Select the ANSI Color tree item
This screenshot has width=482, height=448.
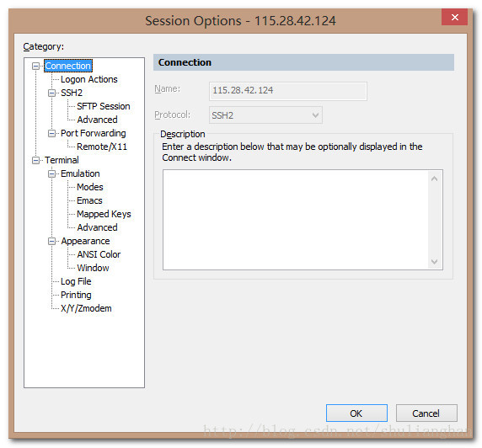(x=99, y=254)
